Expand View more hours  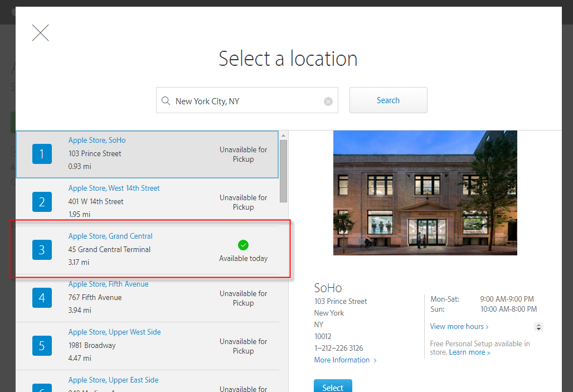click(459, 326)
